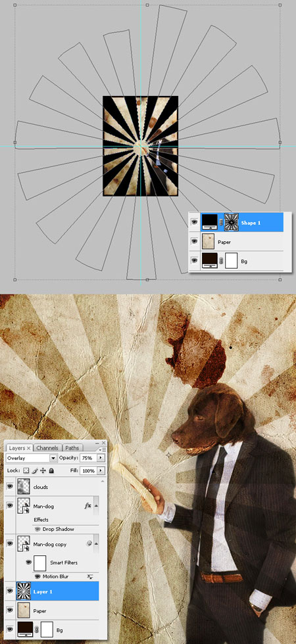Select the 'Shape 1' layer name
The width and height of the screenshot is (296, 644).
(x=251, y=223)
